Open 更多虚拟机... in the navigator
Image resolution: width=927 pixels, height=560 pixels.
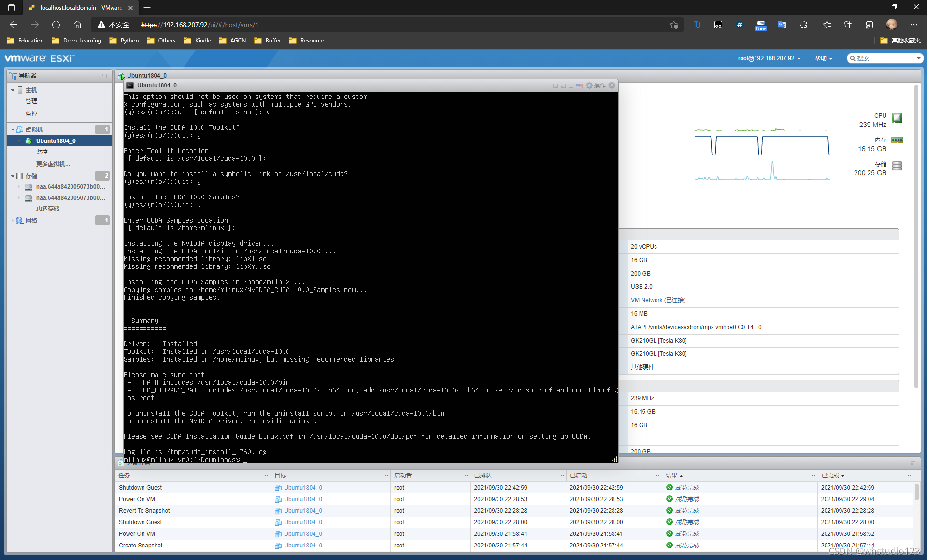coord(53,164)
